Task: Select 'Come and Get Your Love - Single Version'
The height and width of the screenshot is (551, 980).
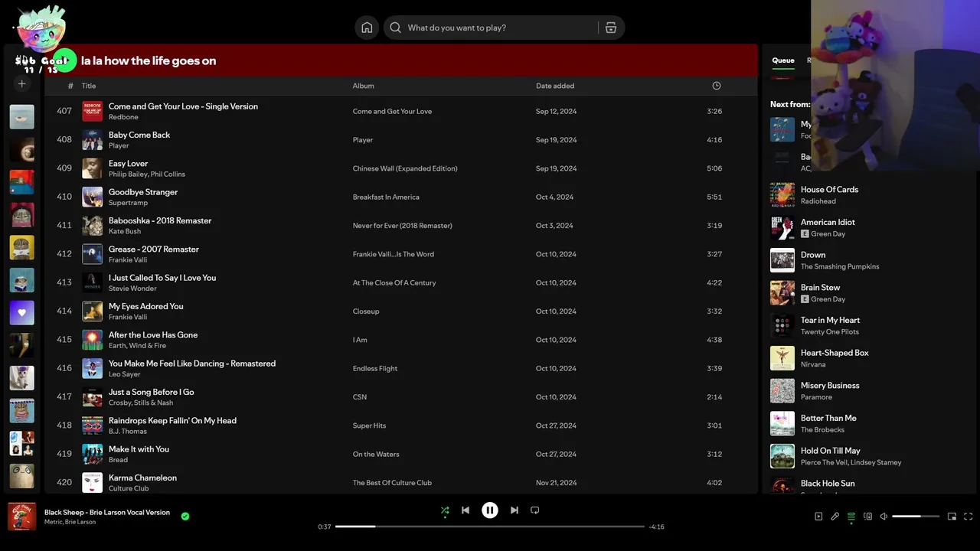Action: 183,106
